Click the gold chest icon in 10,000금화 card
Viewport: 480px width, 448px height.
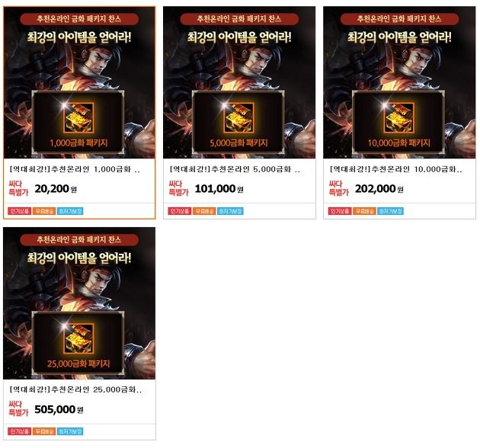(x=399, y=118)
